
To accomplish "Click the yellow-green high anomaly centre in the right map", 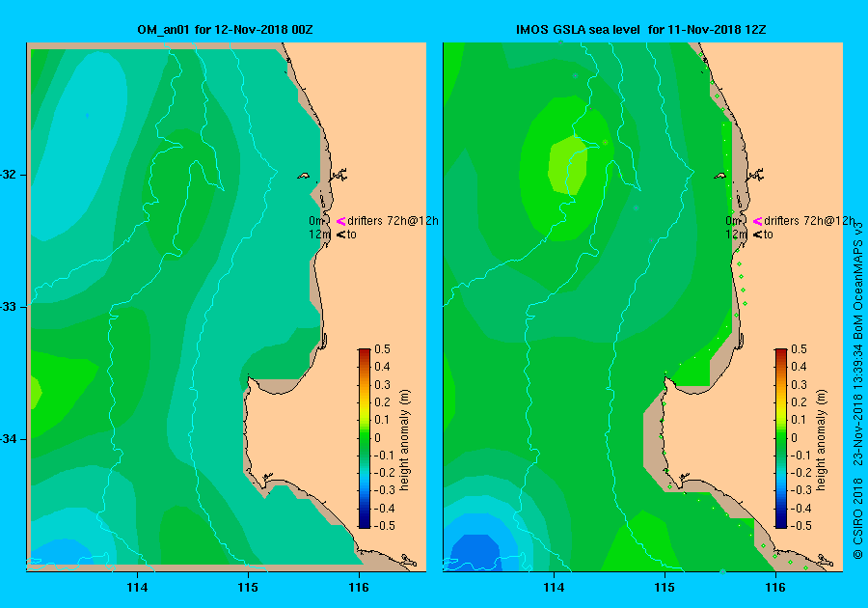I will [567, 165].
